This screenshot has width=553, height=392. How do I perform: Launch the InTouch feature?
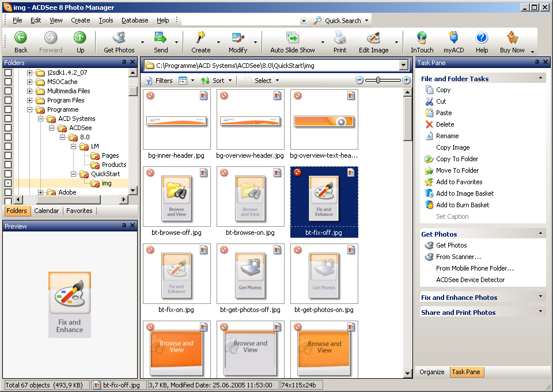click(x=422, y=40)
